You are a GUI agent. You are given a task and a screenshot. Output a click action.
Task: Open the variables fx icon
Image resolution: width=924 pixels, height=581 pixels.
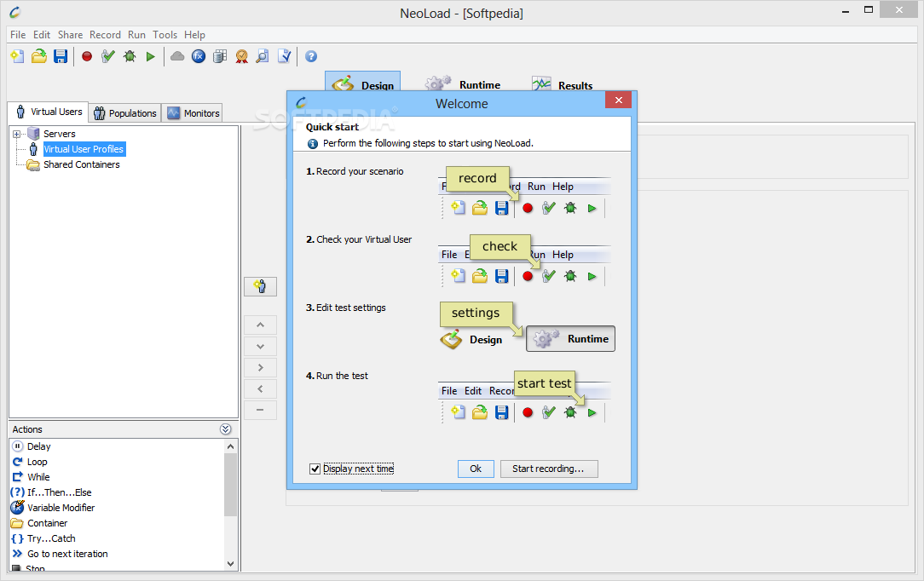199,56
